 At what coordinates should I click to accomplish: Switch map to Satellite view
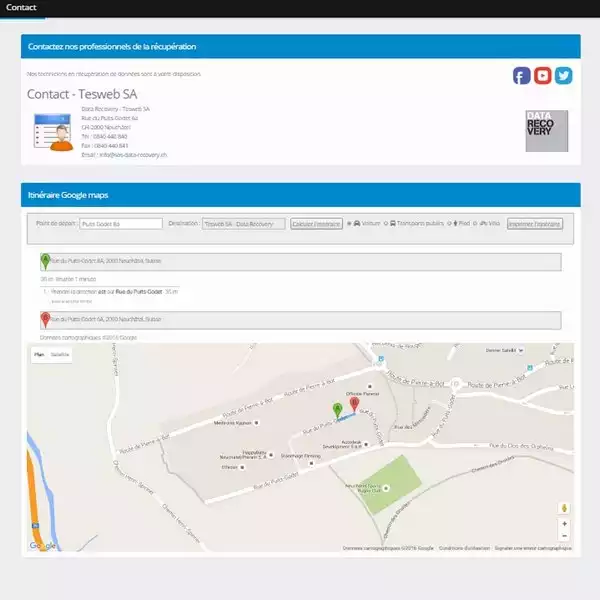click(x=60, y=355)
